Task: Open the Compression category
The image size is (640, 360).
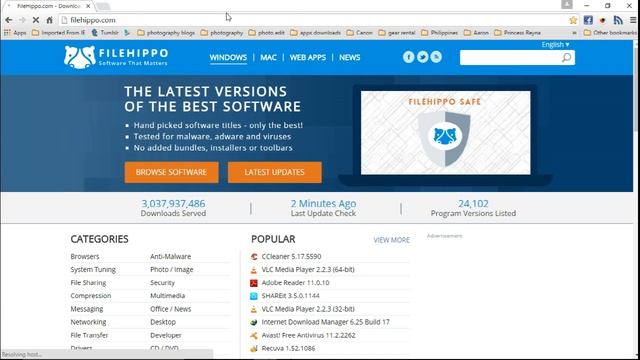Action: point(91,296)
